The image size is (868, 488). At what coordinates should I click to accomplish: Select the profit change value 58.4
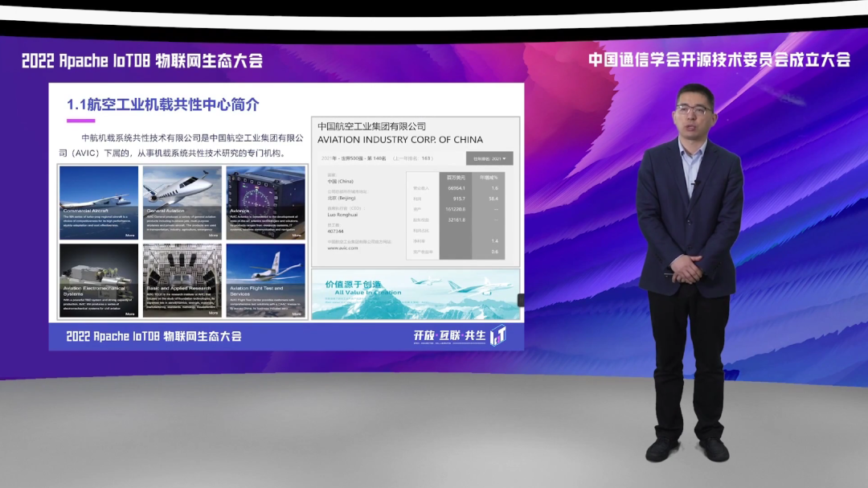493,199
